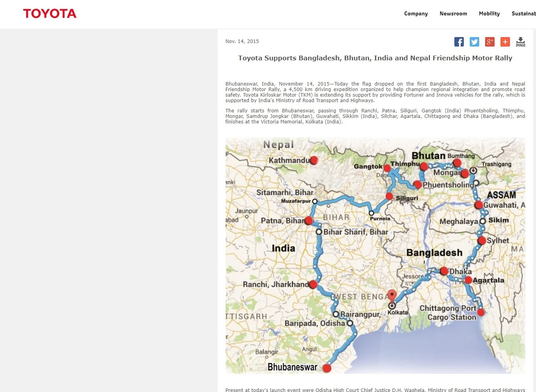Click the Muzafarpur waypoint circle on map

[x=315, y=202]
